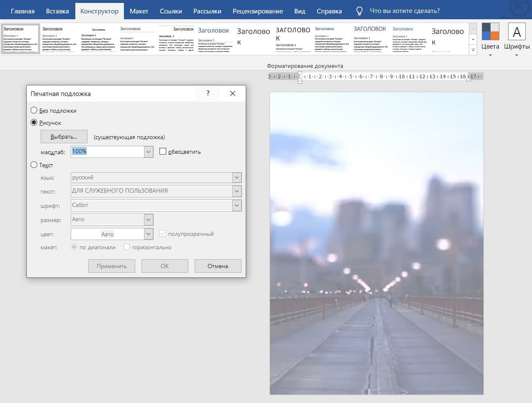Switch to the Макет ribbon tab
Screen dimensions: 532x403
click(139, 11)
